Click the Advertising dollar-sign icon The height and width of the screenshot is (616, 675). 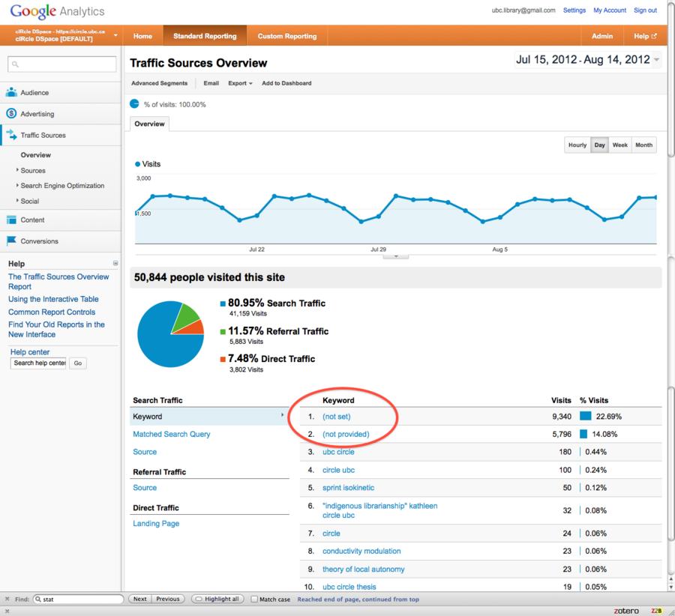(x=11, y=114)
